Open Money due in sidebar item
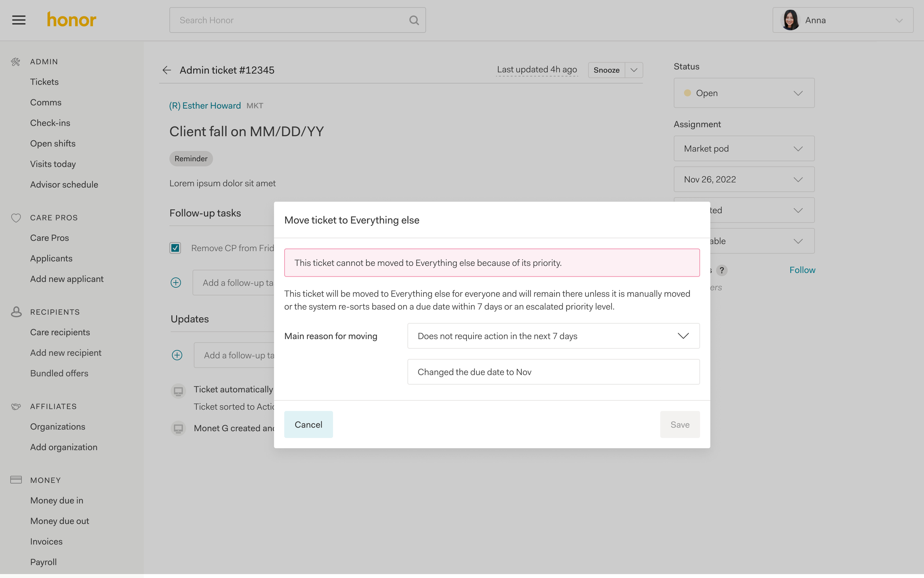 [x=57, y=500]
